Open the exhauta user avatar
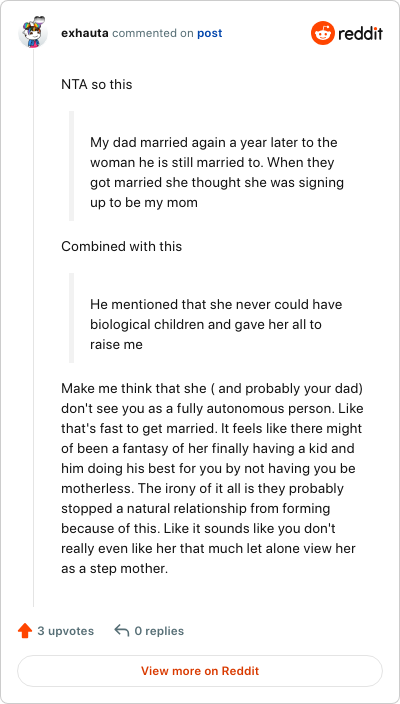Image resolution: width=400 pixels, height=704 pixels. [x=33, y=32]
